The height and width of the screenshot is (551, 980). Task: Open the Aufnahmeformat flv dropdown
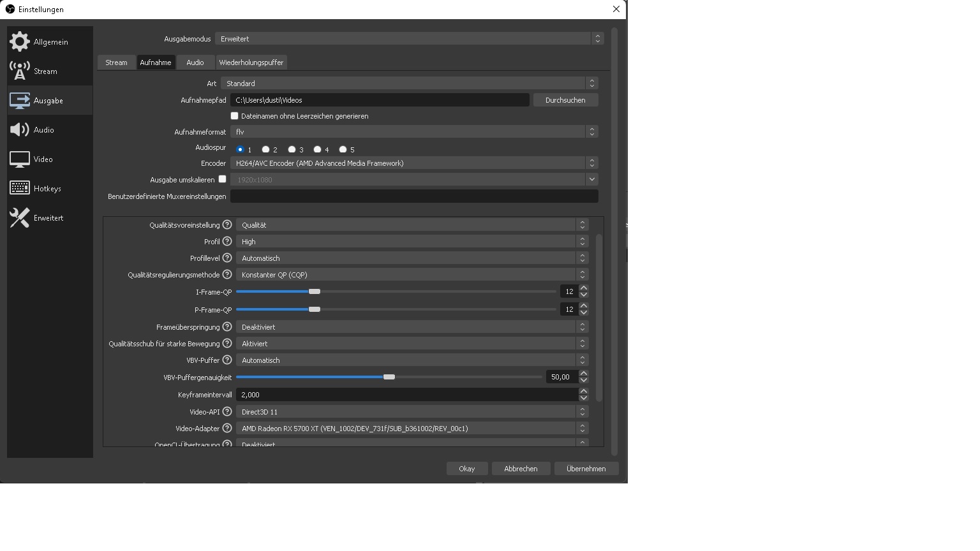pos(413,132)
